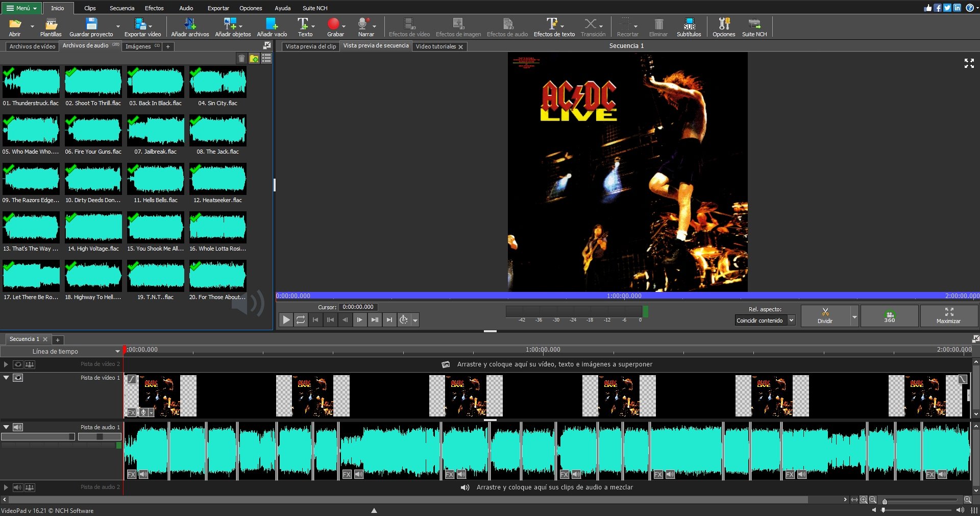980x516 pixels.
Task: Open the Clips menu tab
Action: 90,8
